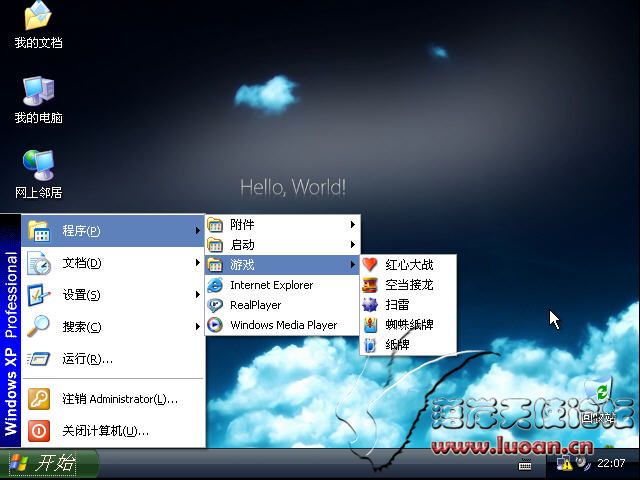
Task: Expand the 设置(S) submenu arrow
Action: pos(198,295)
